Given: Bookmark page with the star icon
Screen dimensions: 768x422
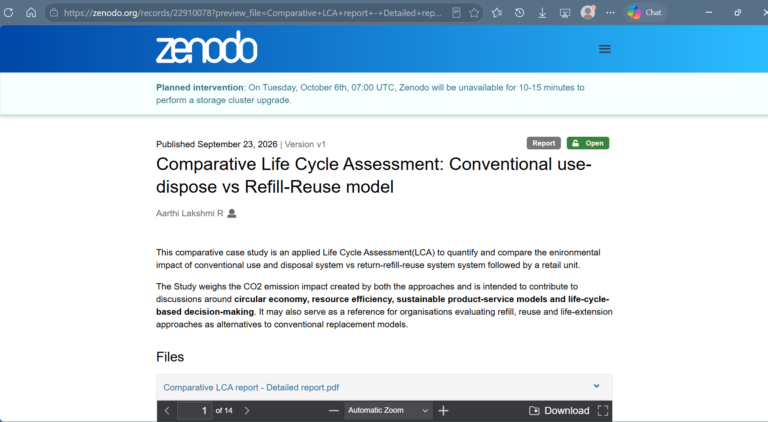Looking at the screenshot, I should [474, 13].
